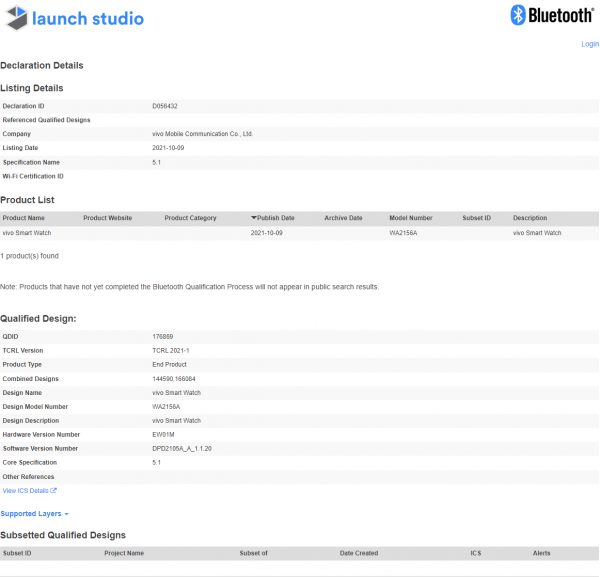Sort Subsetted Designs by Subset of column
Screen dimensions: 600x577
253,553
